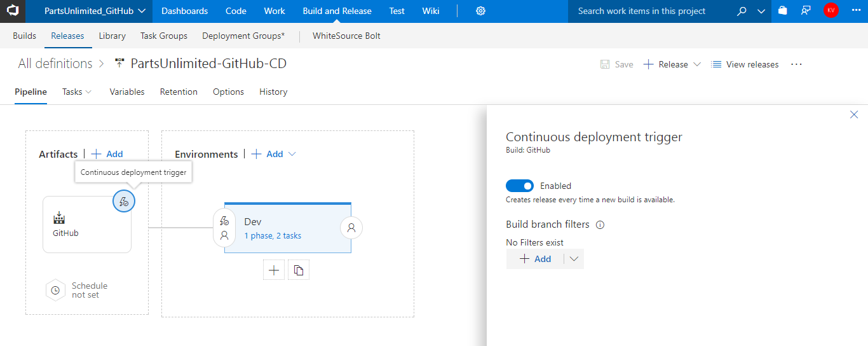The width and height of the screenshot is (868, 346).
Task: Click the Schedule not set label
Action: (90, 290)
